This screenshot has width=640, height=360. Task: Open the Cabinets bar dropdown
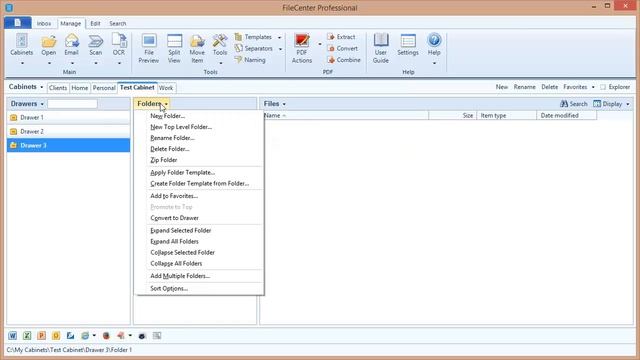point(42,87)
